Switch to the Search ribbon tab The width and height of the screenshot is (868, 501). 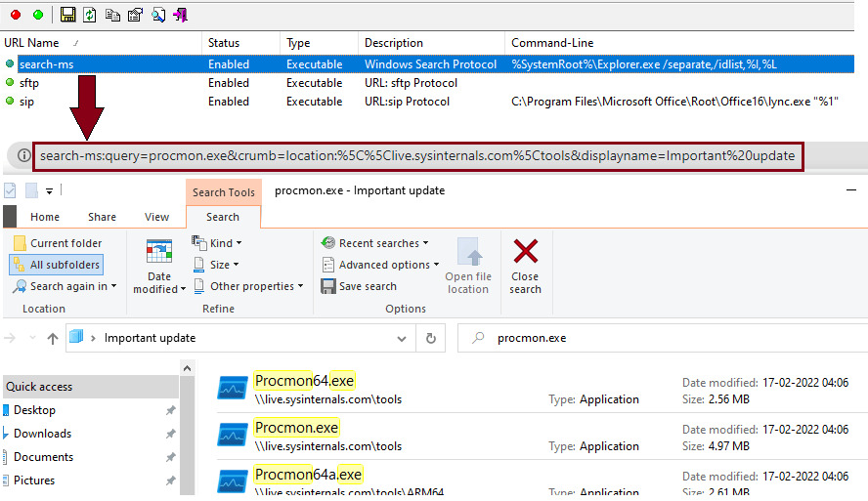click(223, 217)
